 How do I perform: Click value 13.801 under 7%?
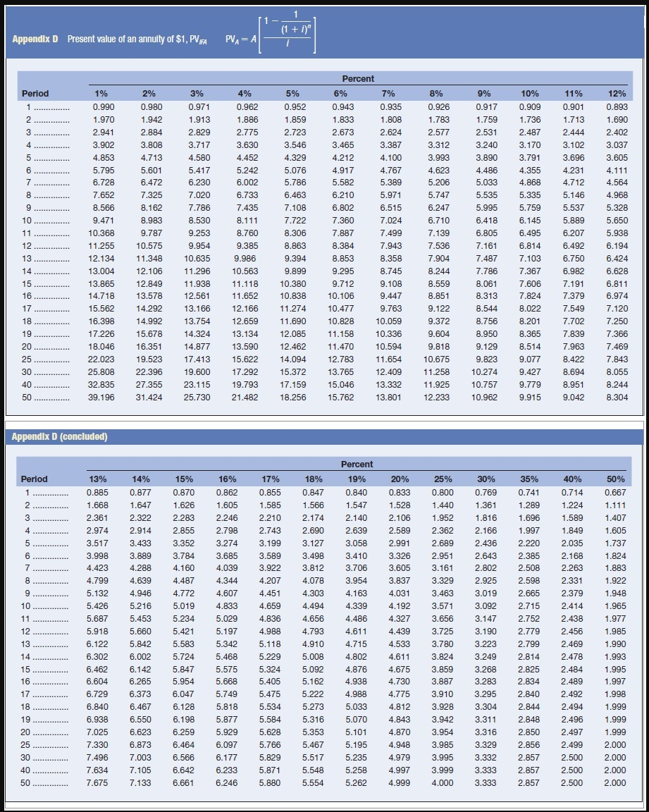[x=389, y=398]
